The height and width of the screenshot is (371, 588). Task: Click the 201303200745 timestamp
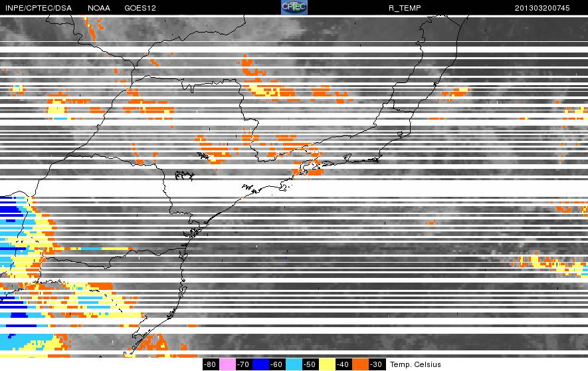pyautogui.click(x=542, y=8)
